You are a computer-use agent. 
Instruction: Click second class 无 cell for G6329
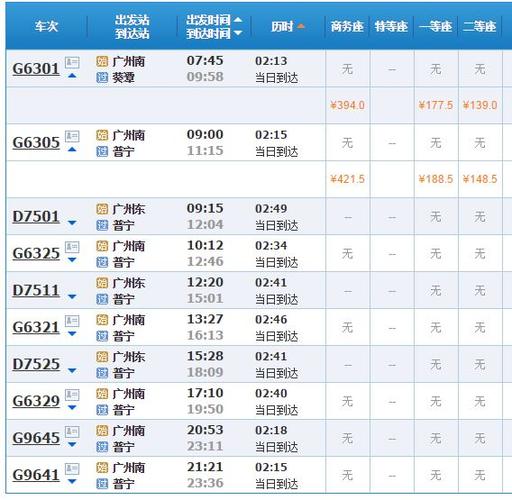[x=480, y=401]
